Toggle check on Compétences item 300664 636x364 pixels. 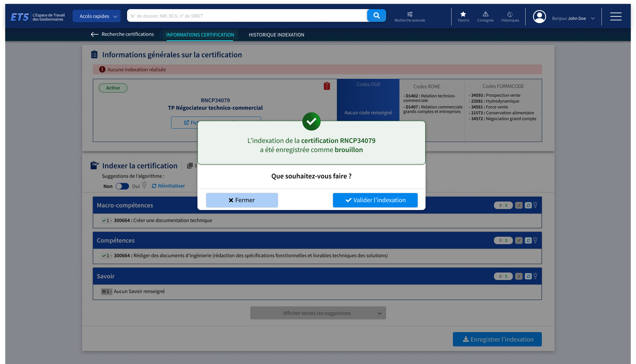coord(104,256)
